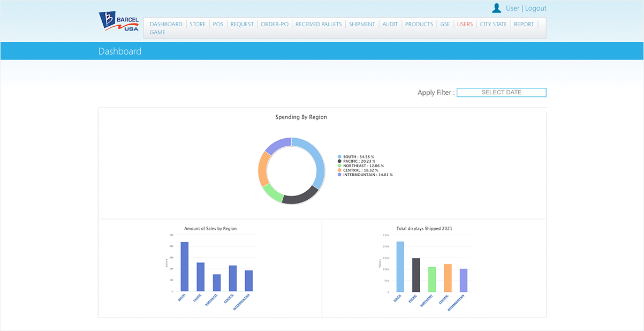Image resolution: width=644 pixels, height=331 pixels.
Task: Click the NORTHEAST bar in Amount of Sales chart
Action: pos(217,283)
